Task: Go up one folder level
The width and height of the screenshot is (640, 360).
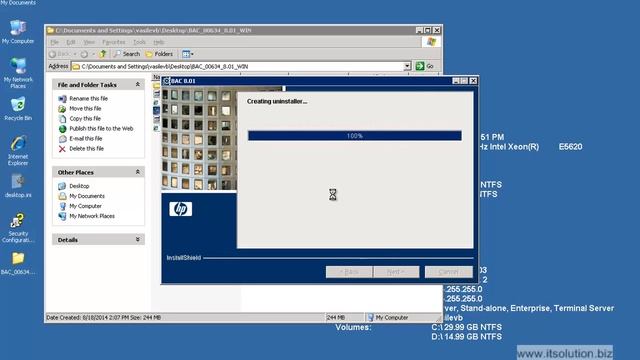Action: click(x=103, y=54)
